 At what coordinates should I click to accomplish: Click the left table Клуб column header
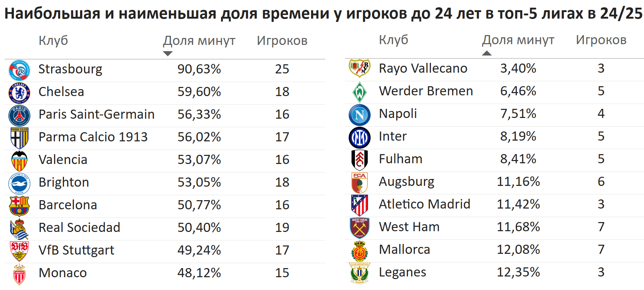(53, 41)
